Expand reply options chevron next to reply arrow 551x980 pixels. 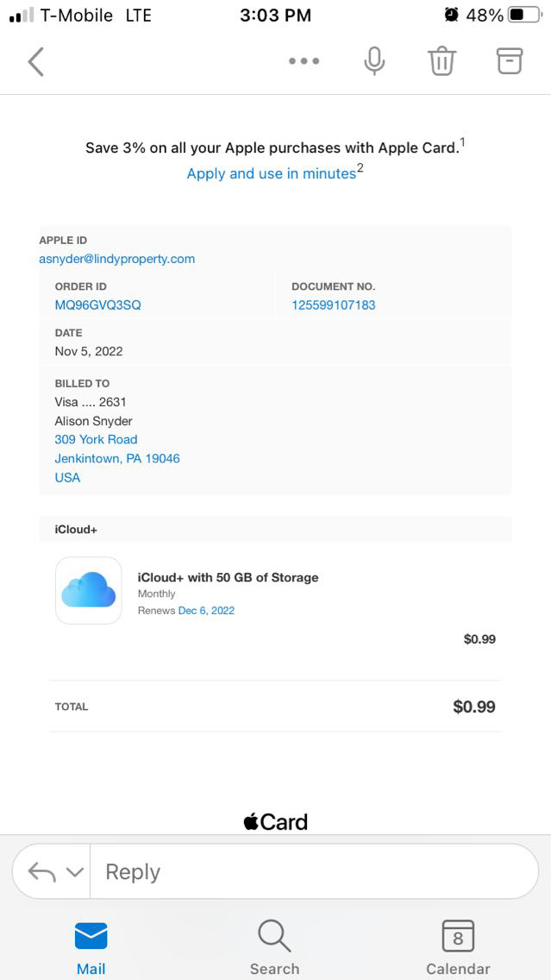[x=75, y=872]
